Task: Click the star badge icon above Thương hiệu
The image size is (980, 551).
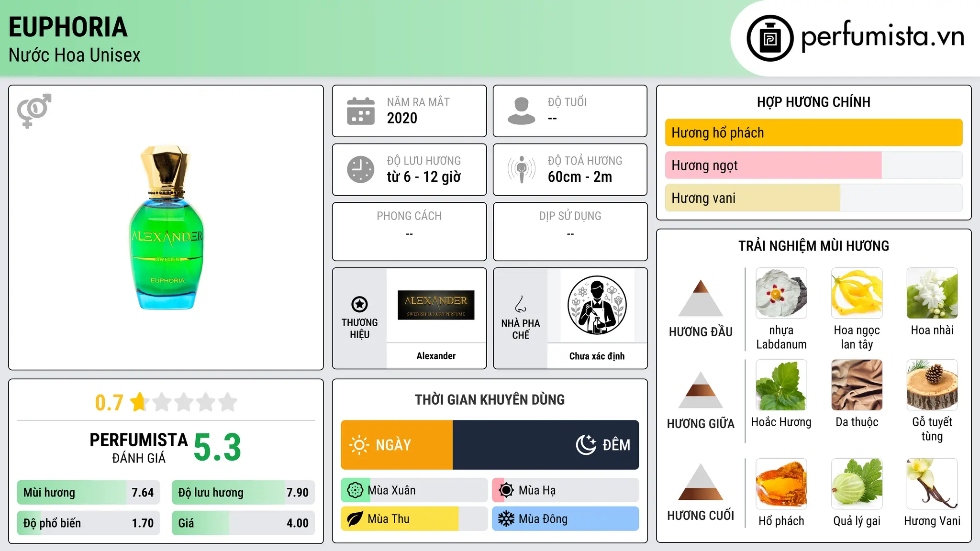Action: (x=359, y=304)
